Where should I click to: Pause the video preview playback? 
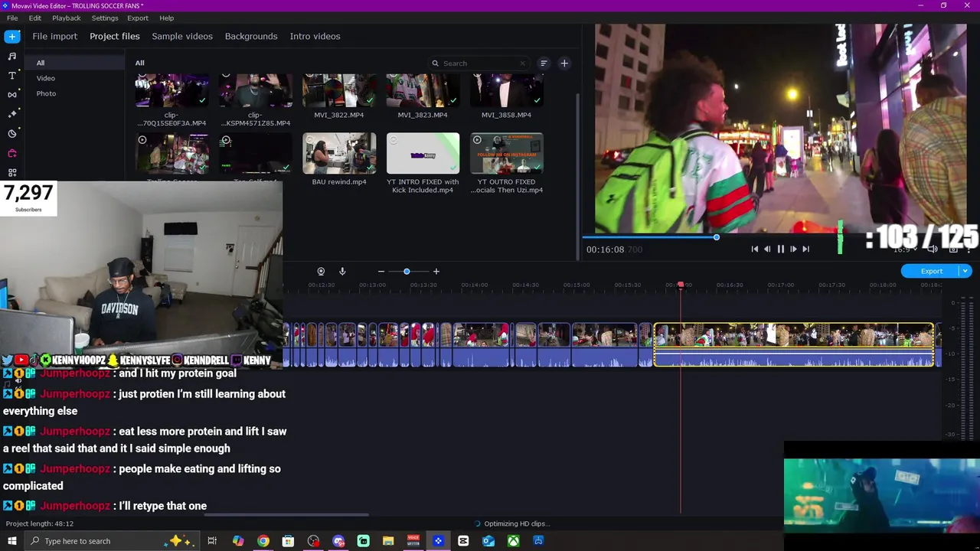tap(780, 249)
